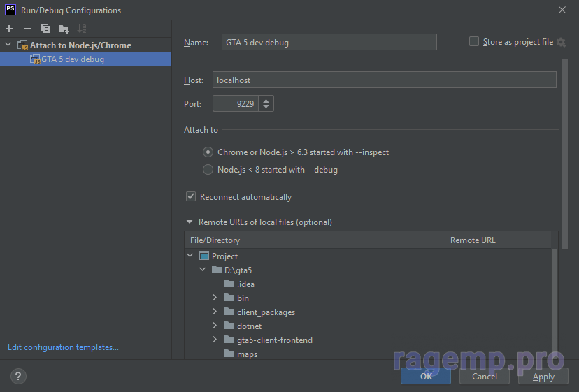579x392 pixels.
Task: Expand the bin folder
Action: click(x=215, y=298)
